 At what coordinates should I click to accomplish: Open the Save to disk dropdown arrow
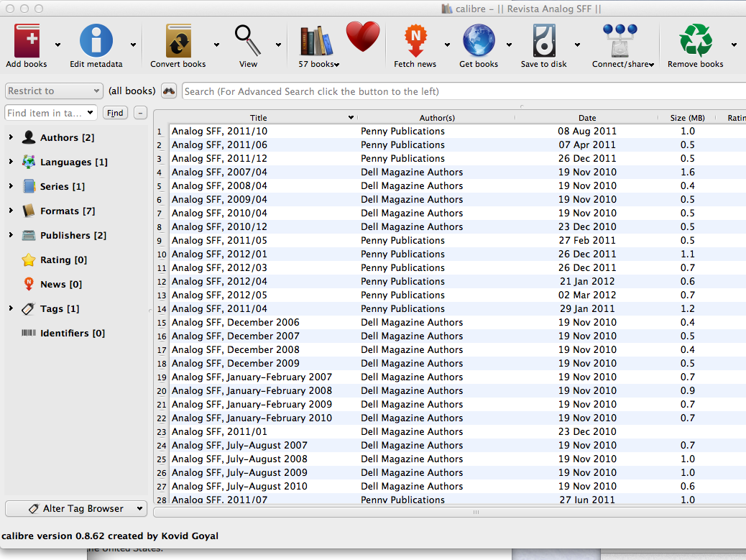[x=577, y=45]
